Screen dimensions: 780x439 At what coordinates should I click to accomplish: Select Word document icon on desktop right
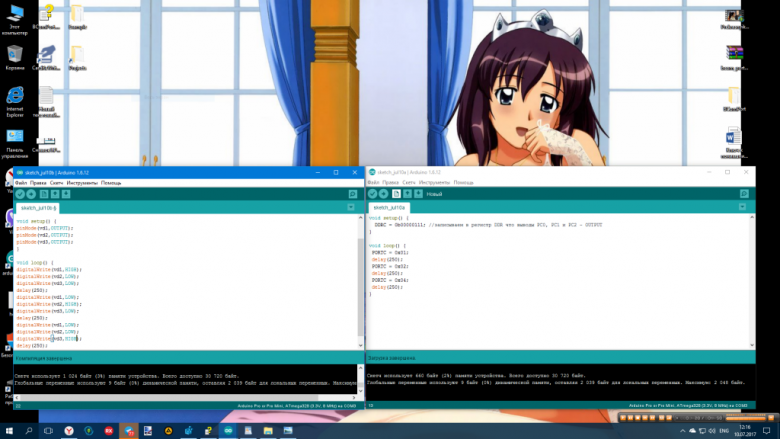point(734,143)
